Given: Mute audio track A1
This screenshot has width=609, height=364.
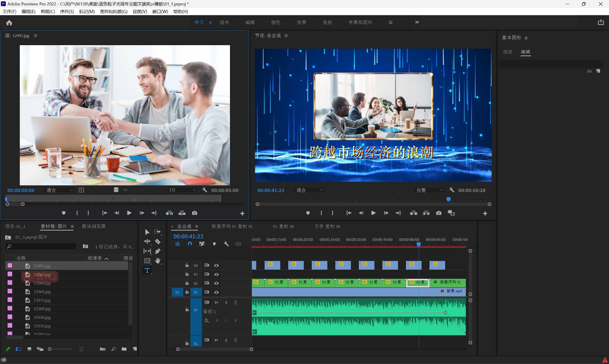Looking at the screenshot, I should (x=216, y=303).
